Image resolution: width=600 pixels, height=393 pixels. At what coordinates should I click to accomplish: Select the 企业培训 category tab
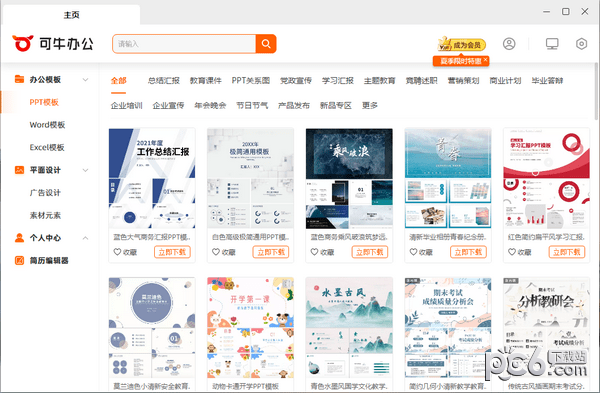(127, 105)
